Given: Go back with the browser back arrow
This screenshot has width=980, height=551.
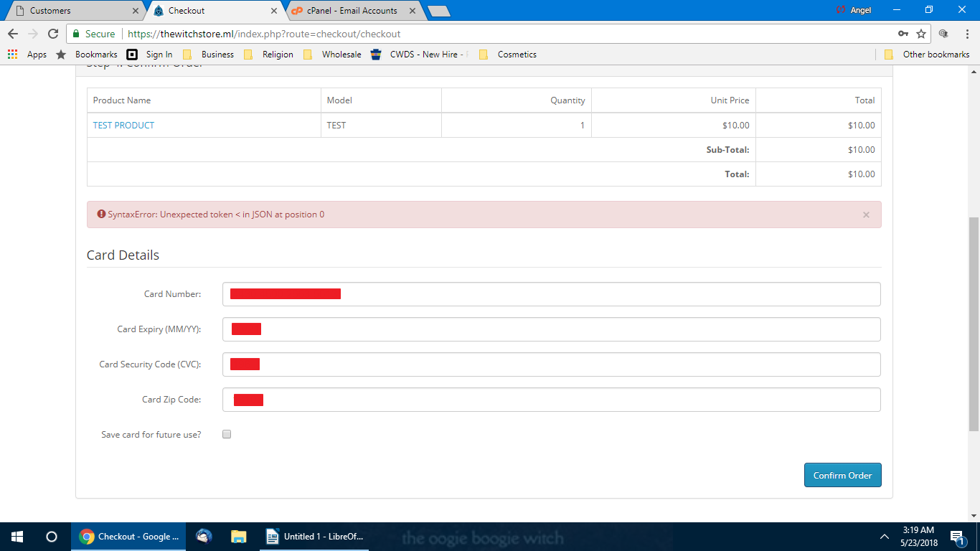Looking at the screenshot, I should click(13, 34).
